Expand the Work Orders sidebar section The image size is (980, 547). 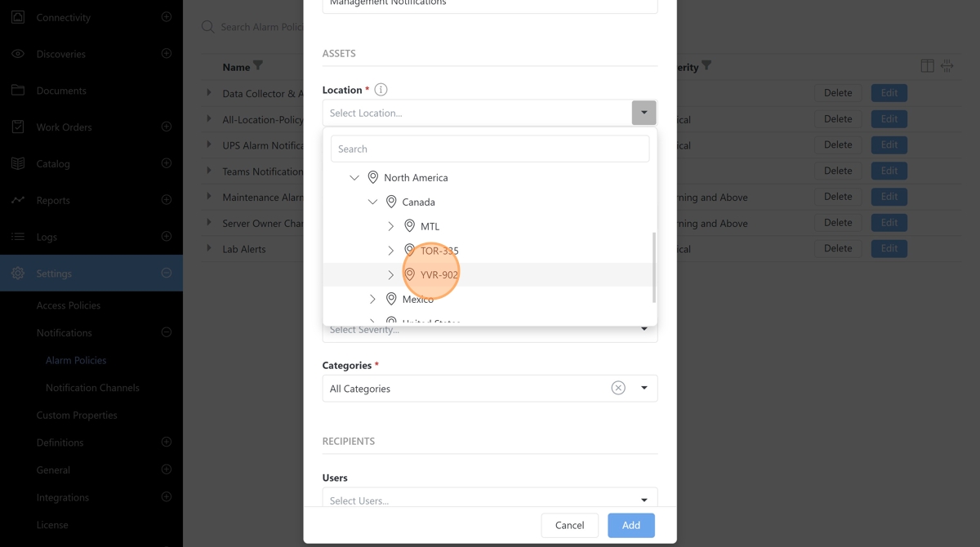[167, 127]
